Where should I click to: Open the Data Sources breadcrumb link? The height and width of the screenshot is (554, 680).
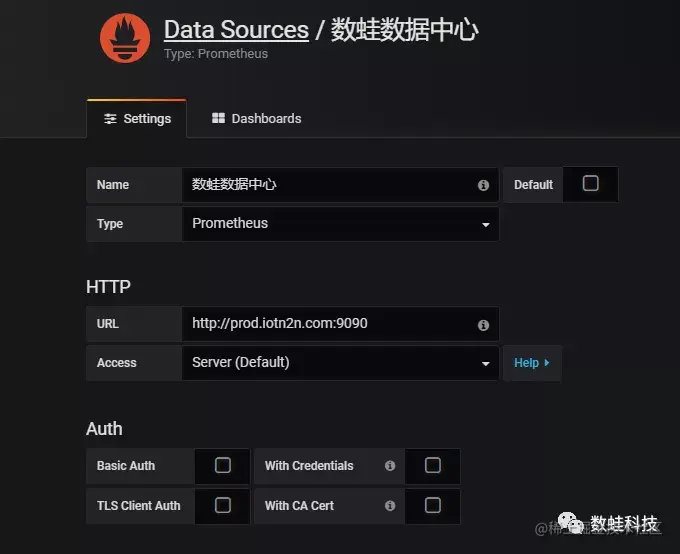pyautogui.click(x=236, y=30)
